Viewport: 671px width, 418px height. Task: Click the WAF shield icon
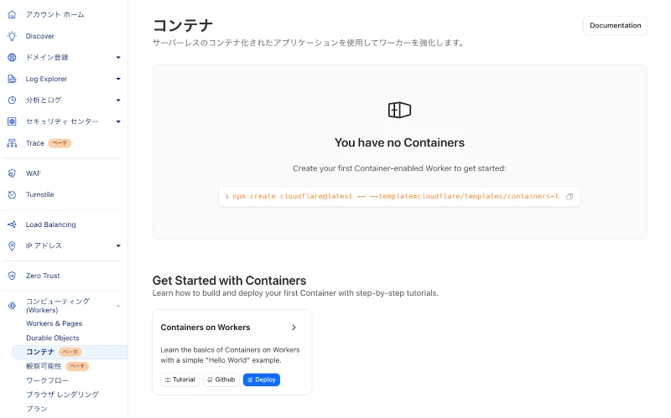click(x=12, y=173)
